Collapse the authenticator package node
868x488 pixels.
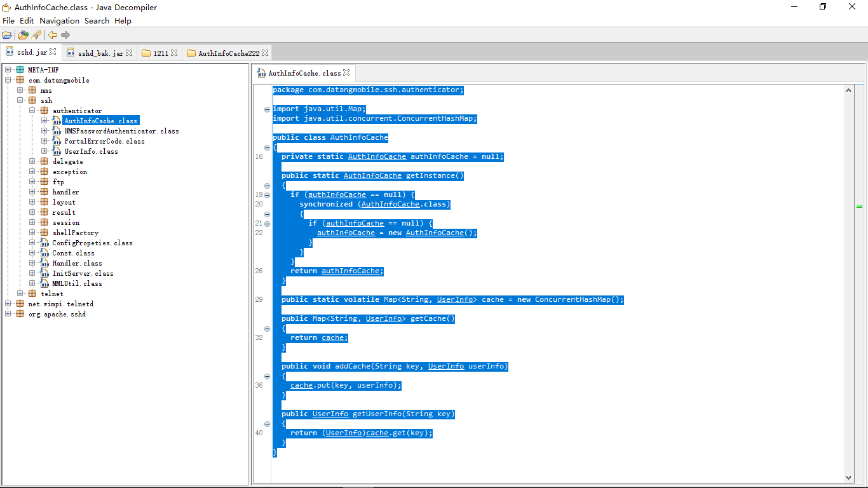32,111
